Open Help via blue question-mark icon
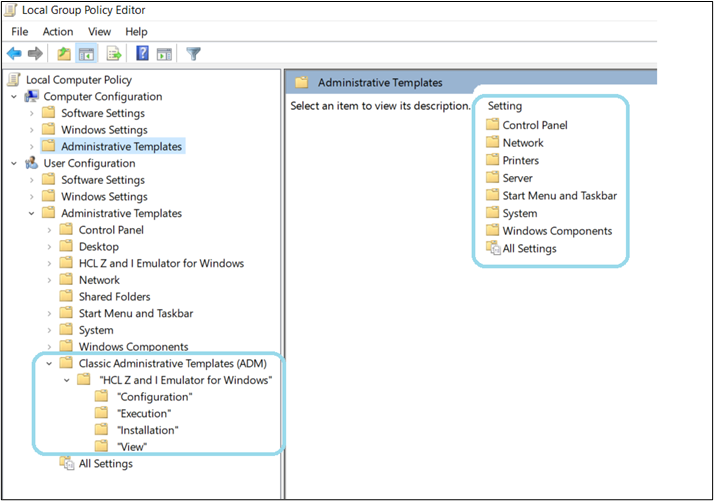This screenshot has height=501, width=714. (142, 53)
